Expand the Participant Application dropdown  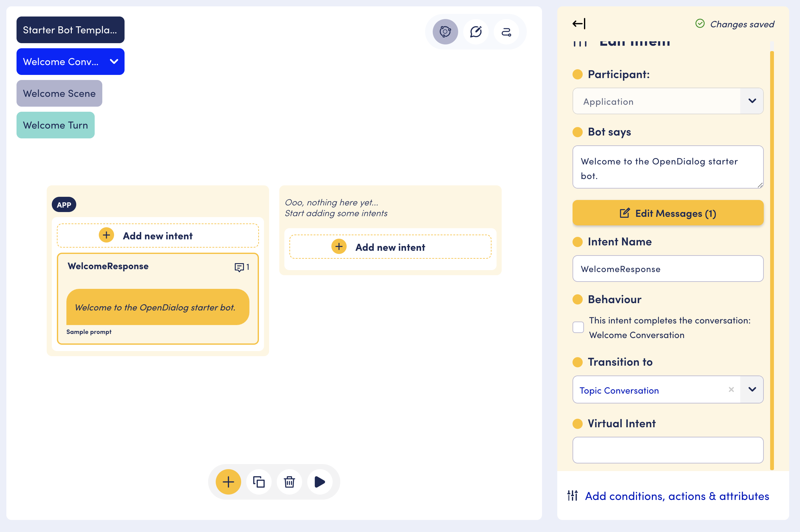752,101
